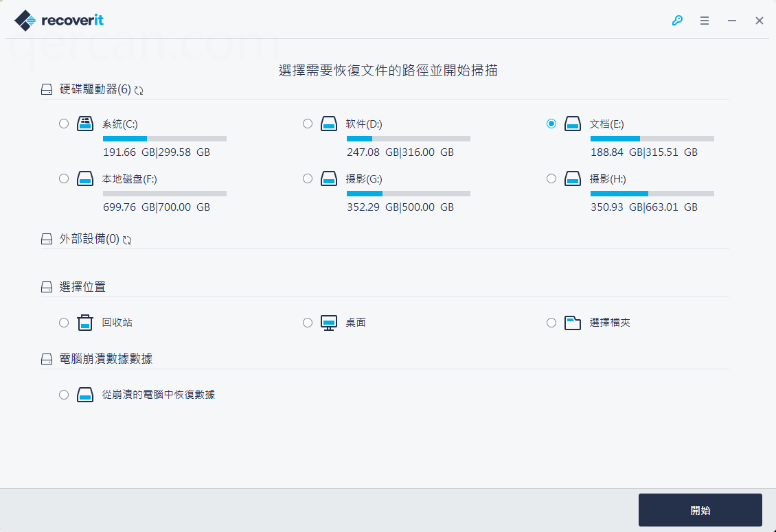Click the 摄影(H:) usage bar

click(x=652, y=194)
